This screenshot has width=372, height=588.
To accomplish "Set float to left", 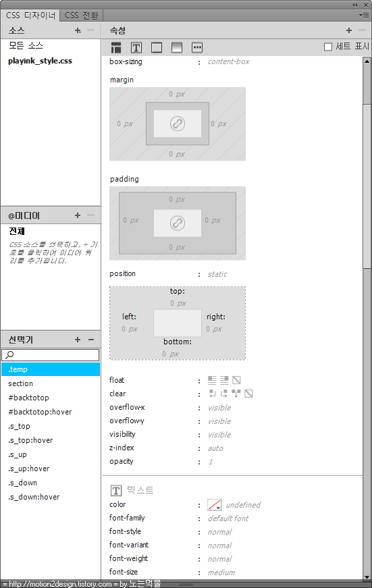I will click(x=212, y=380).
